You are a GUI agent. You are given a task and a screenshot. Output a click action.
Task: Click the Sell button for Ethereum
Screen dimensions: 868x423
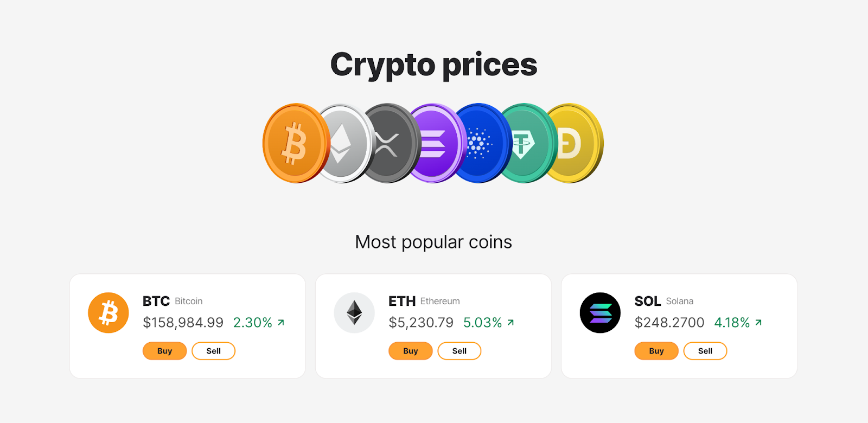pyautogui.click(x=459, y=351)
